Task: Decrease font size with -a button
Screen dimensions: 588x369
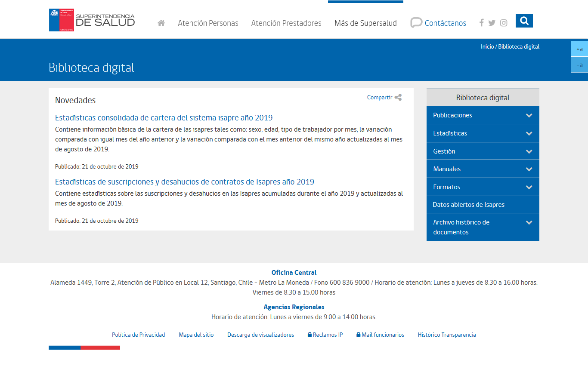Action: [579, 65]
